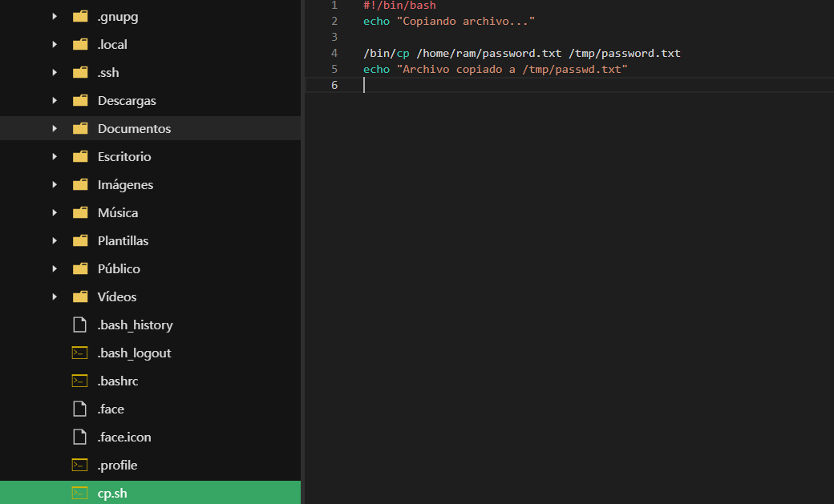Image resolution: width=834 pixels, height=504 pixels.
Task: Select the Música folder name
Action: pos(118,212)
